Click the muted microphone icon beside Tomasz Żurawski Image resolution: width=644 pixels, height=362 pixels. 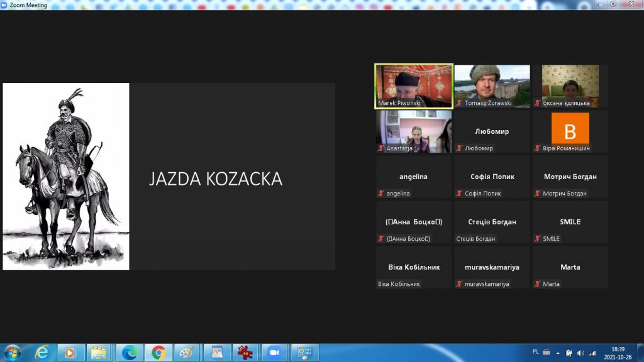click(x=459, y=103)
